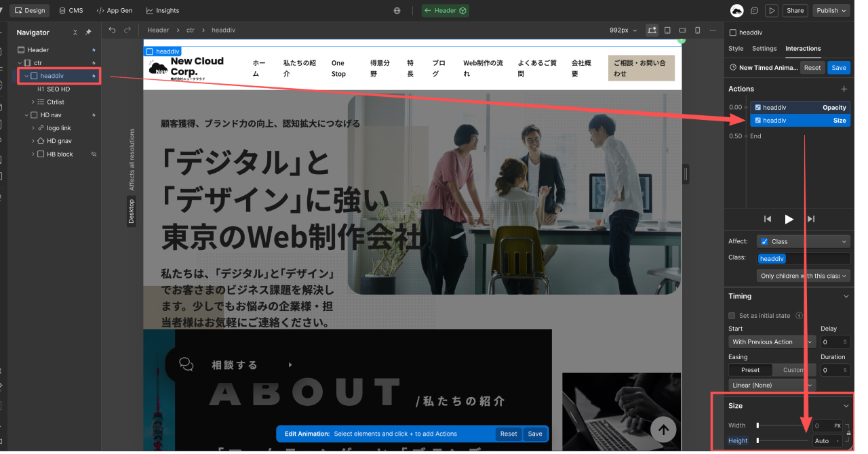Select the Custom easing option

793,370
